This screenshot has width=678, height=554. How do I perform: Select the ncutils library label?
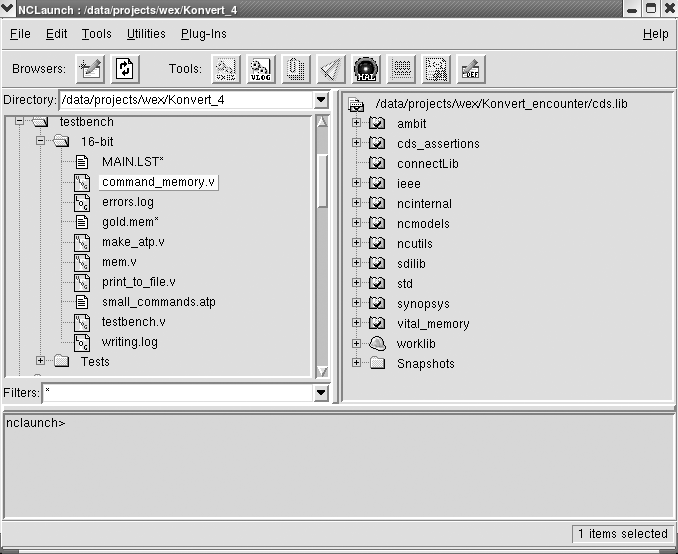click(x=415, y=243)
